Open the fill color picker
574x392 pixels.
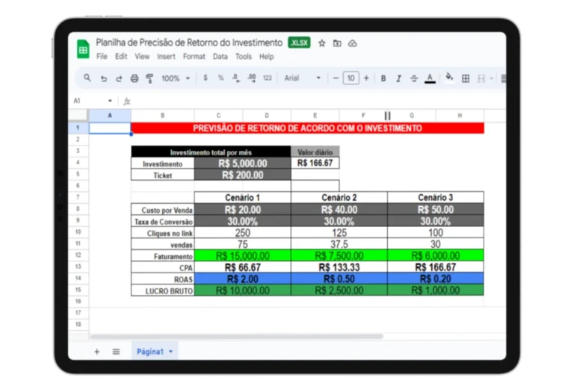(x=449, y=78)
